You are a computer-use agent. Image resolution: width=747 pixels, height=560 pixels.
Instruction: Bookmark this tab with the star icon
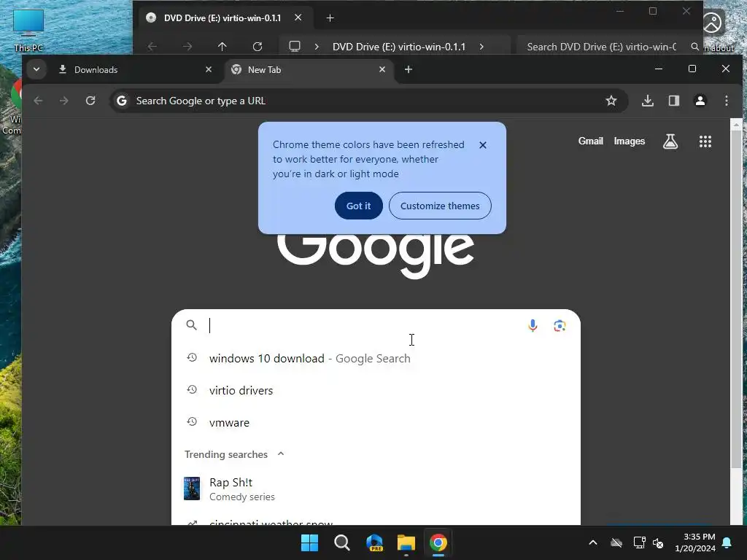(x=611, y=101)
